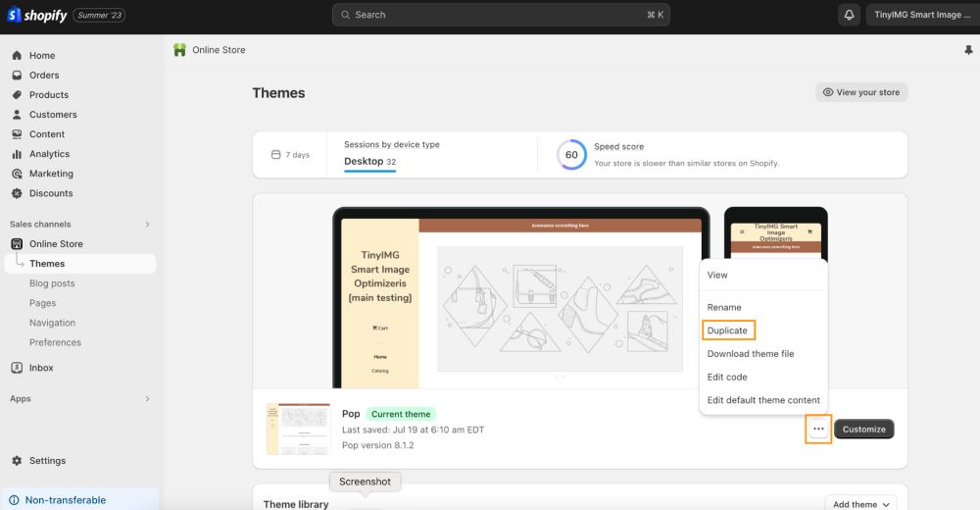The image size is (980, 510).
Task: Click the Marketing target icon
Action: pos(17,174)
